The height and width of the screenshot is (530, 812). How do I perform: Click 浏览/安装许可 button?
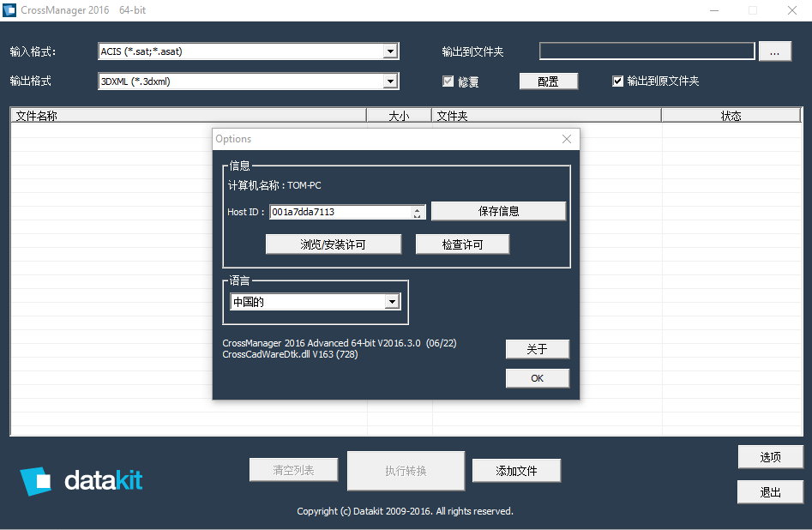coord(333,244)
